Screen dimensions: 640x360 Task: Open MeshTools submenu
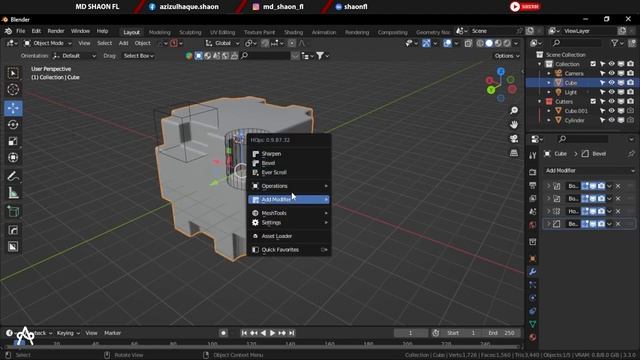[x=289, y=213]
